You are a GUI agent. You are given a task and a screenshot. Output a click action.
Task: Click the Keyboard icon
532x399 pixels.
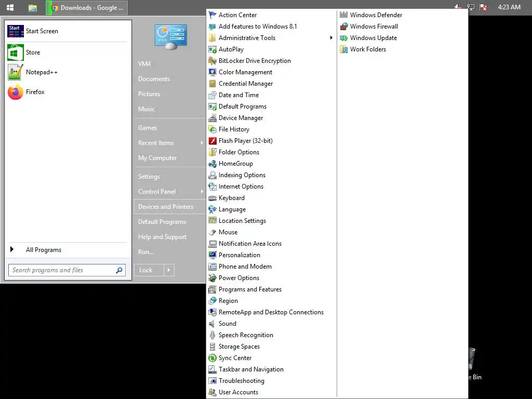[212, 198]
